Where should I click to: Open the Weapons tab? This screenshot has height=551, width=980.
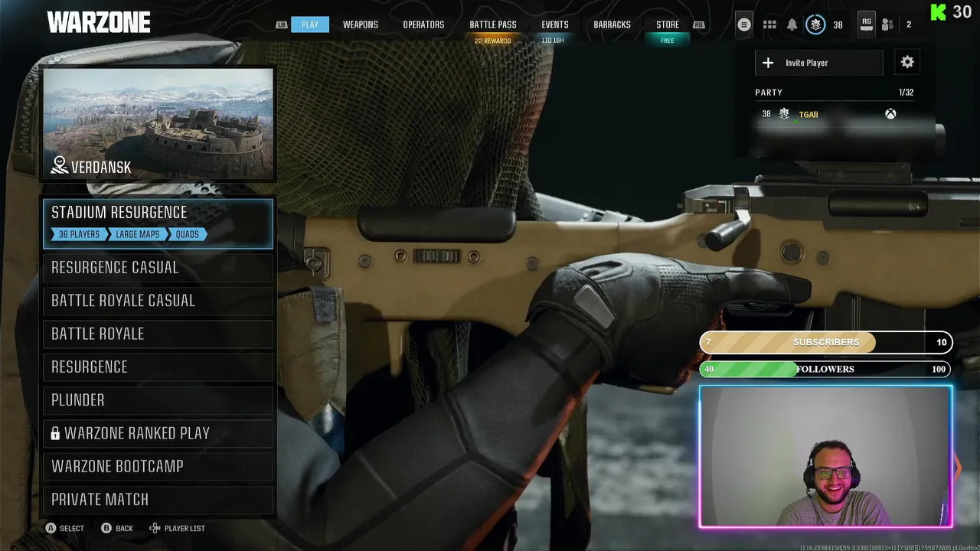pos(361,24)
